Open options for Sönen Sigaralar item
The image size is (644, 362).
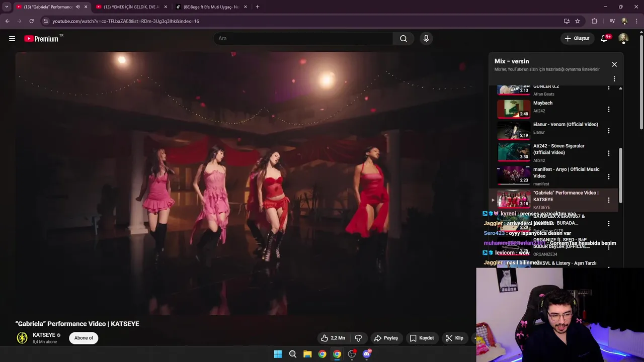[609, 153]
